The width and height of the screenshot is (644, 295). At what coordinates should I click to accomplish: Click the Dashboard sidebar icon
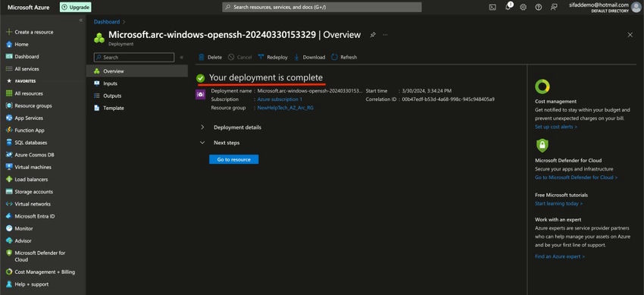[9, 57]
